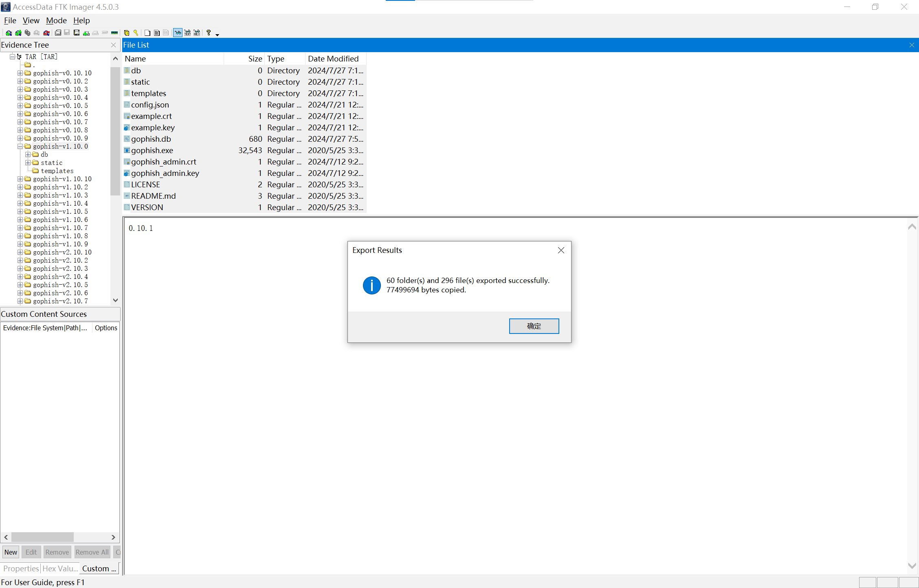Open the File menu
This screenshot has height=588, width=919.
[10, 20]
